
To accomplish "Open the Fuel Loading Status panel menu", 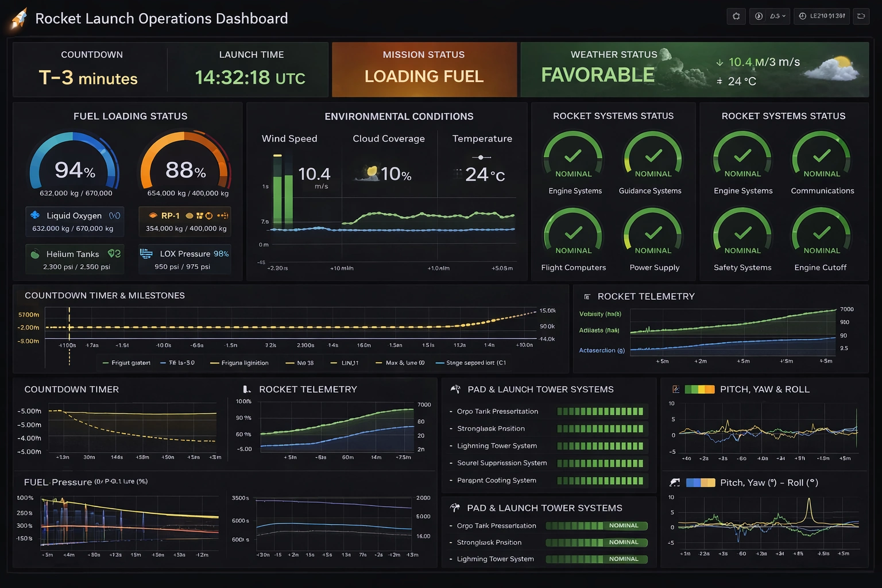I will tap(234, 115).
